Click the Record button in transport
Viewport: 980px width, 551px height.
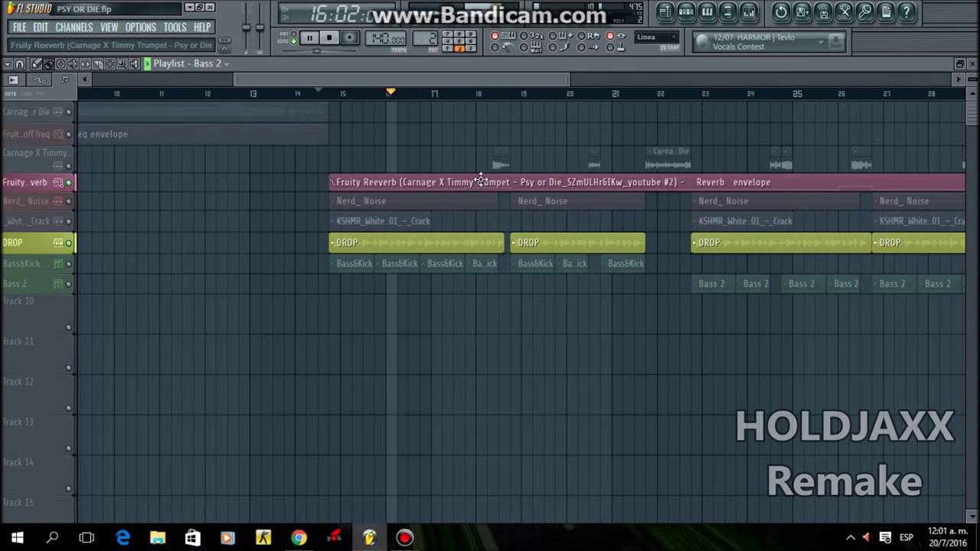[x=349, y=37]
